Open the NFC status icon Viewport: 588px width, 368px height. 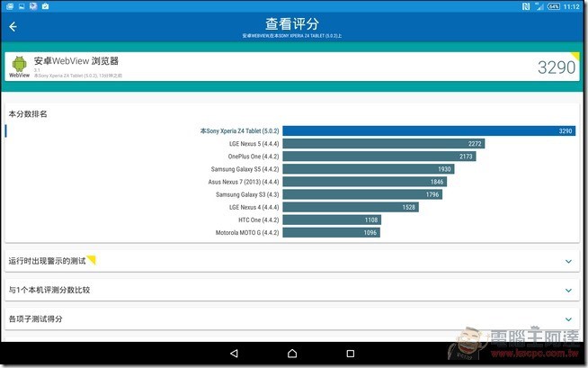tap(526, 6)
